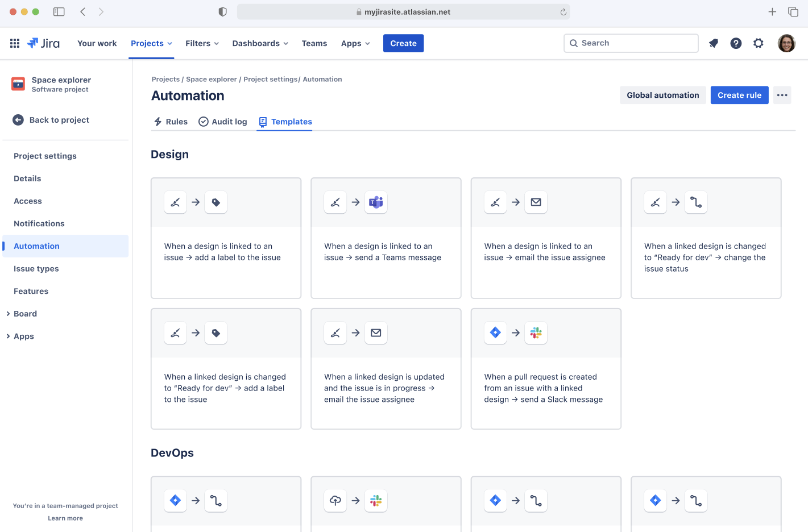This screenshot has width=808, height=532.
Task: Click the Slack icon on pull request template
Action: pyautogui.click(x=536, y=333)
